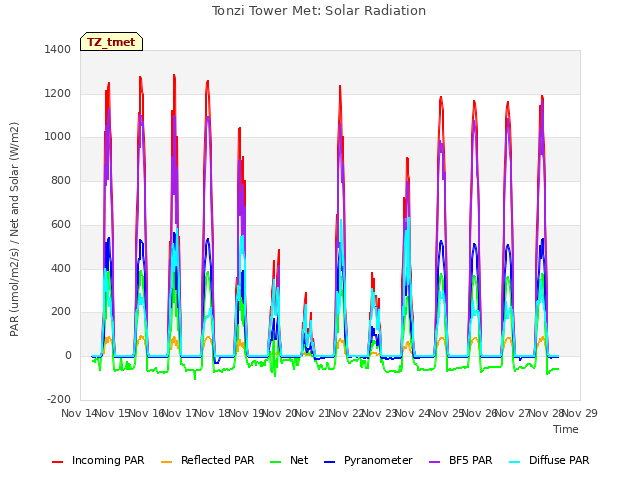640x480 pixels.
Task: Click the chart title 'Tonzi Tower Met: Solar Radiation'
Action: coord(319,11)
